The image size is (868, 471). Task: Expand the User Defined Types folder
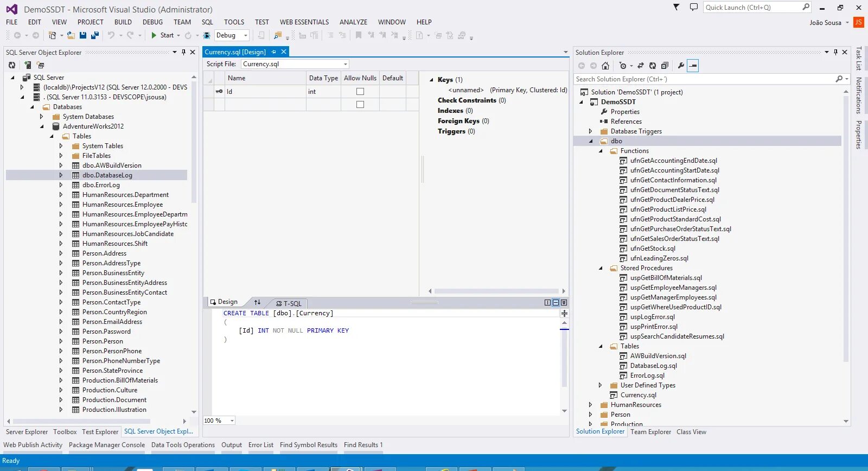point(600,385)
